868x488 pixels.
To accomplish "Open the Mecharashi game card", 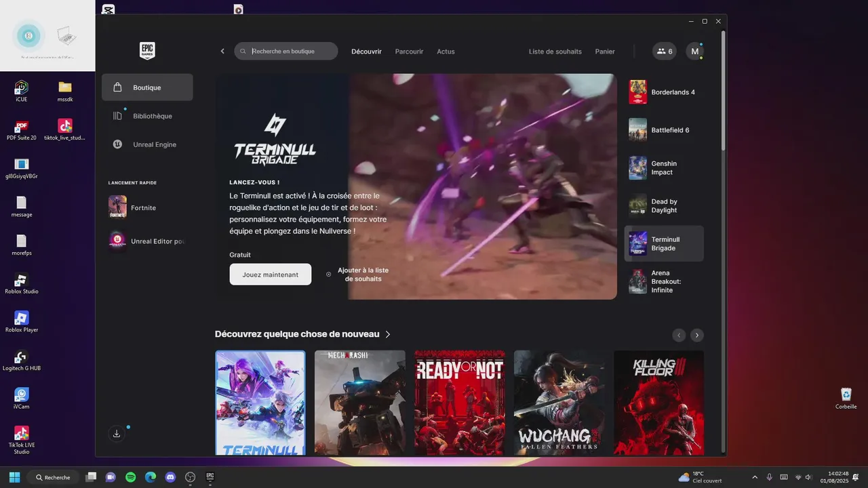I will pos(360,403).
